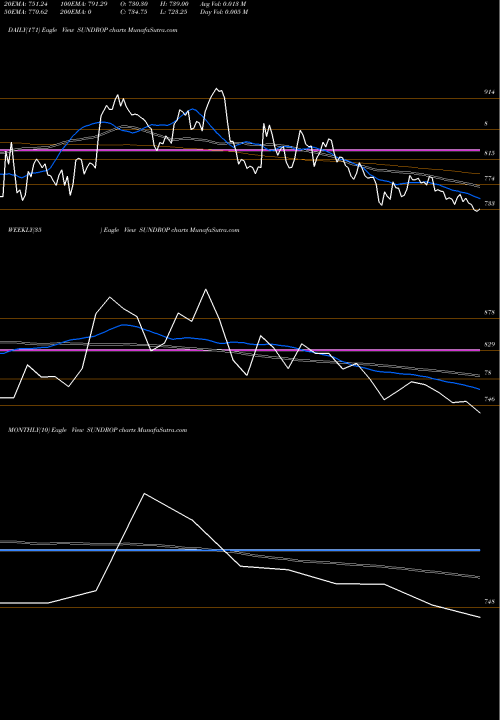The height and width of the screenshot is (720, 500).
Task: Click the 20EMA value in the header
Action: click(28, 4)
